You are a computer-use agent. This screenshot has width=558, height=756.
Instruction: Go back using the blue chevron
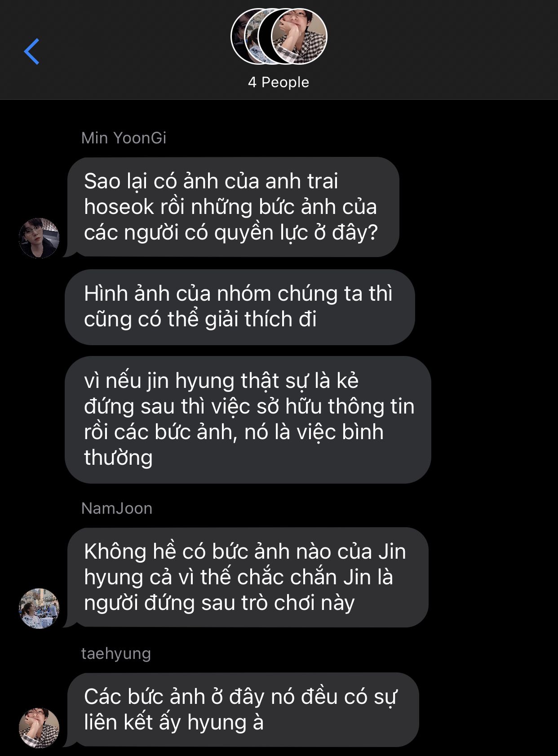(31, 52)
